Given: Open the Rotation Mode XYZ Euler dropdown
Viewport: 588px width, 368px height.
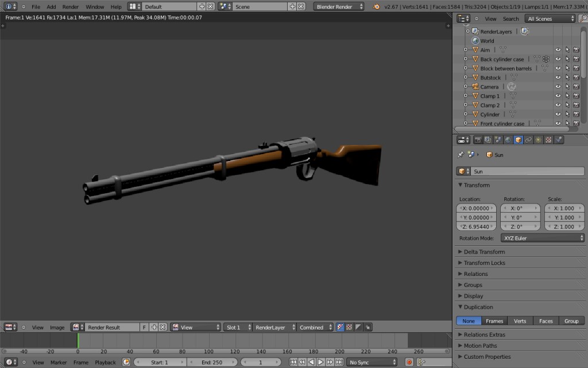Looking at the screenshot, I should 542,237.
